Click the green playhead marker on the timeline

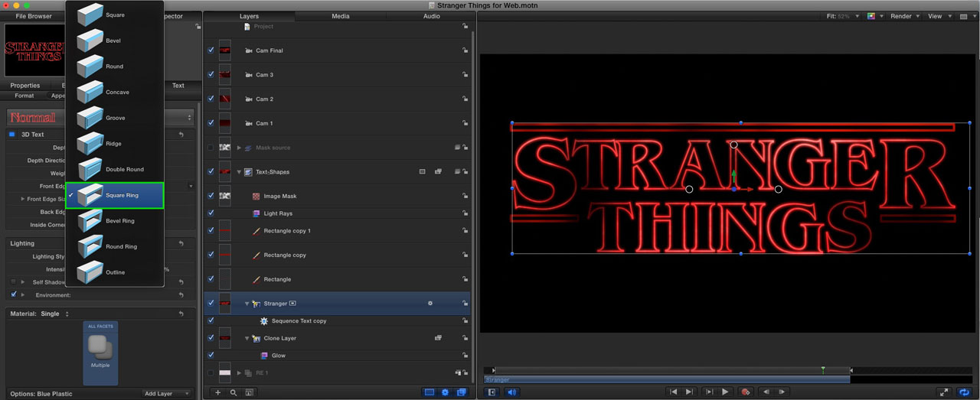(x=823, y=370)
